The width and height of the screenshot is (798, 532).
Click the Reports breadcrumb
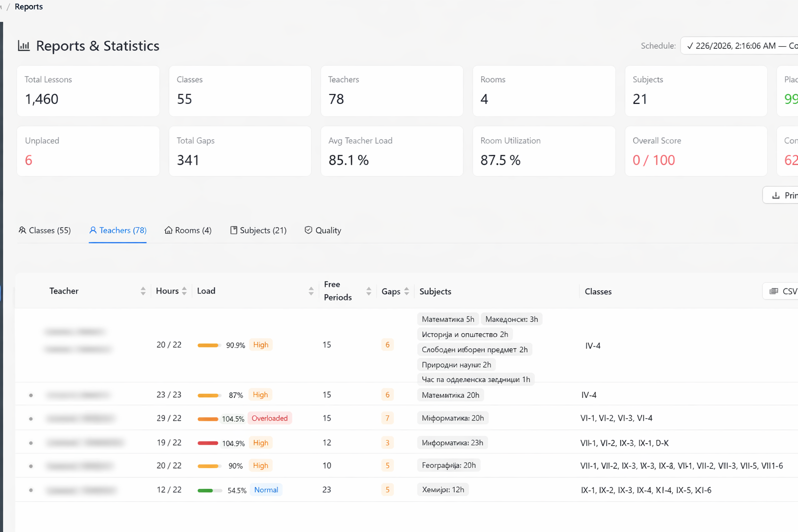pos(29,7)
